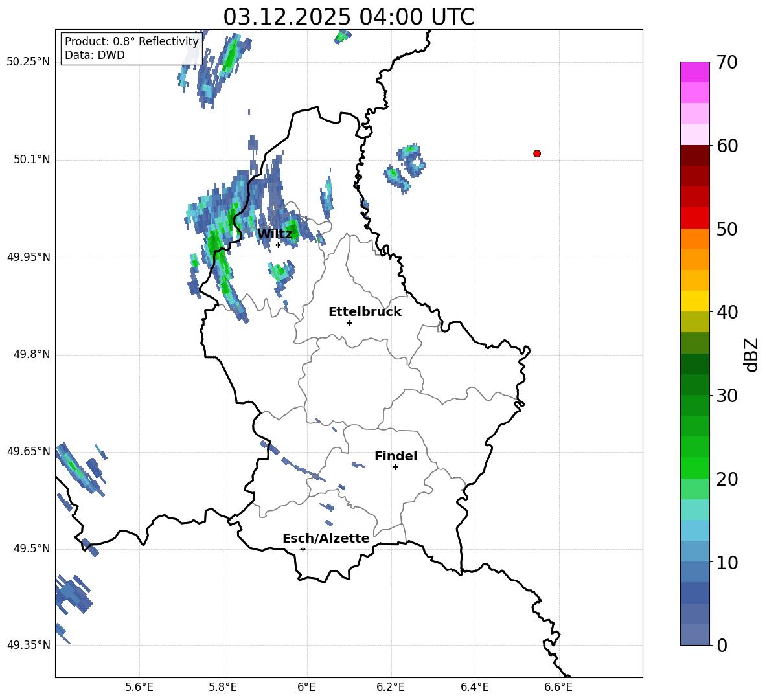Click the 49.65°N latitude label

29,451
